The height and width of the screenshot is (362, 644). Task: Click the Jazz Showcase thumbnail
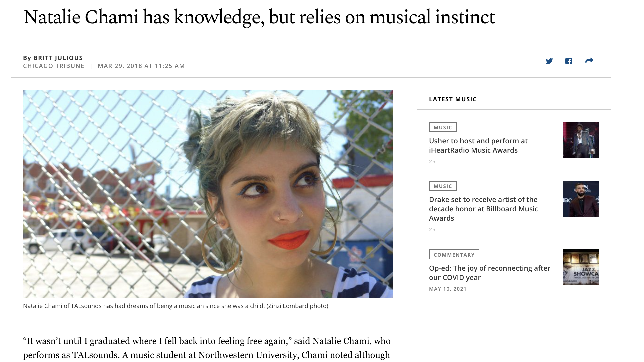pos(581,267)
